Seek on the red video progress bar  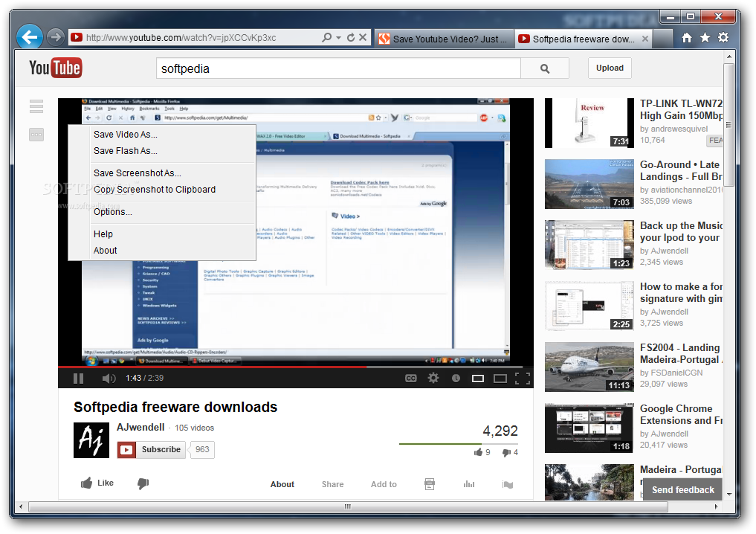click(x=212, y=367)
